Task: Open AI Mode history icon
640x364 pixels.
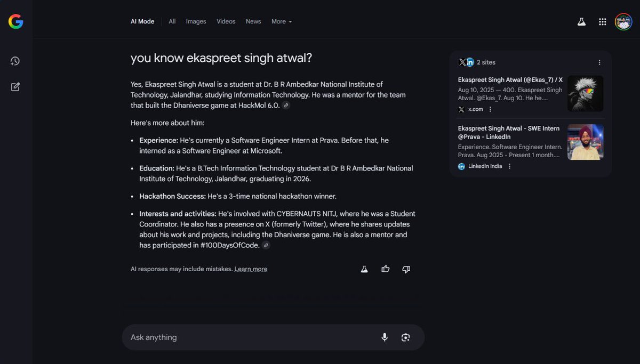Action: click(15, 61)
